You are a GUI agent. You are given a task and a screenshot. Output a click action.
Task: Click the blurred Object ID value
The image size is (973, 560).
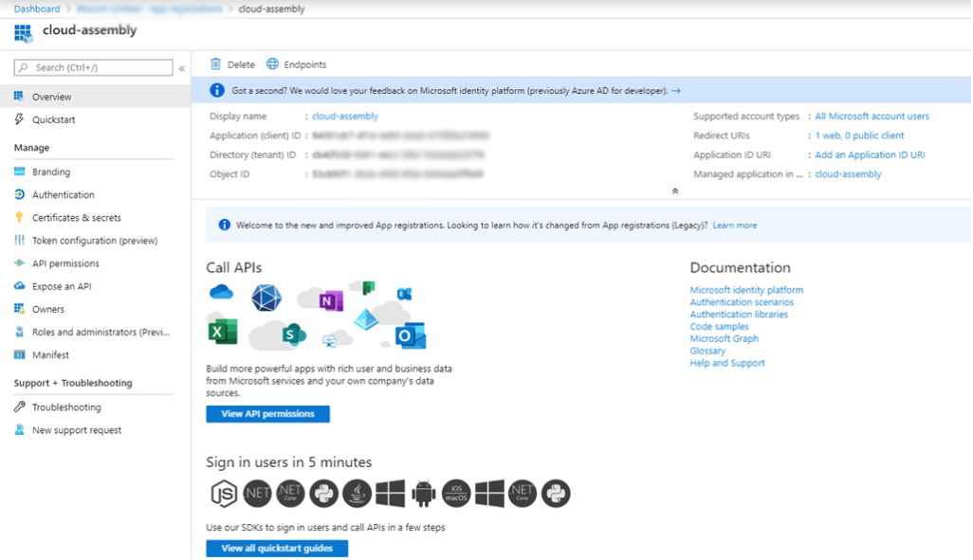point(397,173)
